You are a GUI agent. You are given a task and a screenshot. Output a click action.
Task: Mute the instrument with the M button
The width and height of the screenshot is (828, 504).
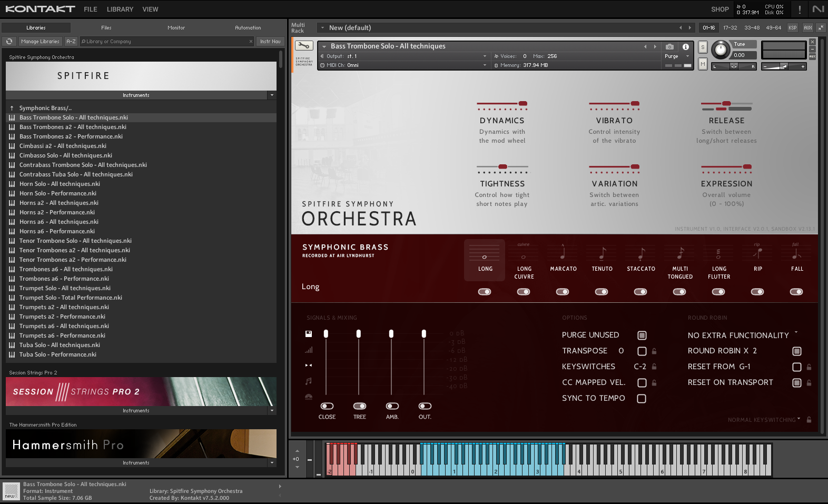tap(703, 64)
